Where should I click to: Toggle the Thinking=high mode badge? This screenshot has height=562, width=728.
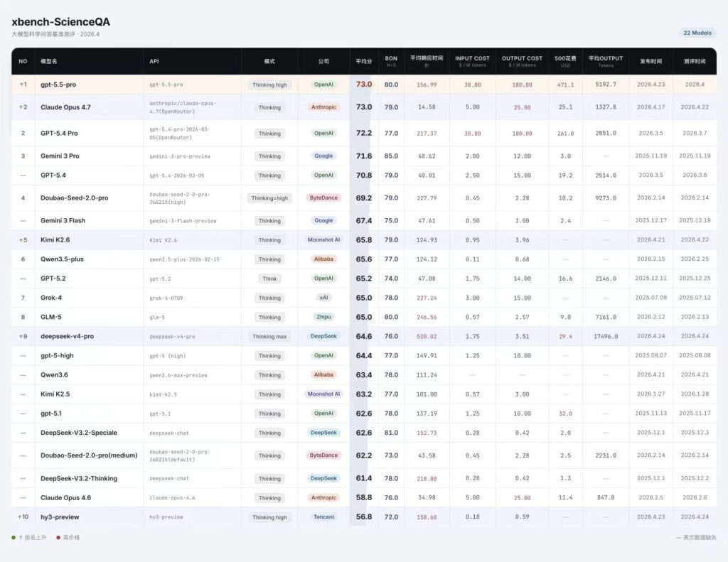[x=269, y=198]
